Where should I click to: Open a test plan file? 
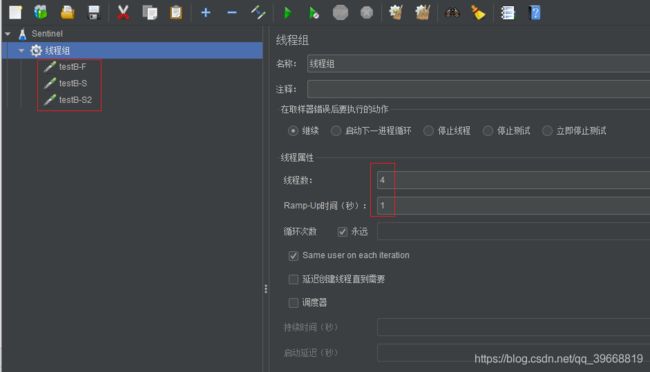[67, 12]
